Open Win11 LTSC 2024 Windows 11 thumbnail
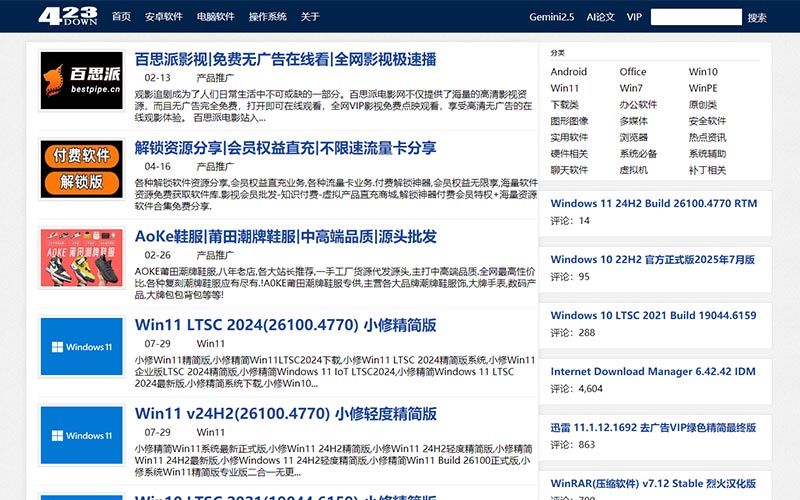This screenshot has height=500, width=800. tap(82, 346)
